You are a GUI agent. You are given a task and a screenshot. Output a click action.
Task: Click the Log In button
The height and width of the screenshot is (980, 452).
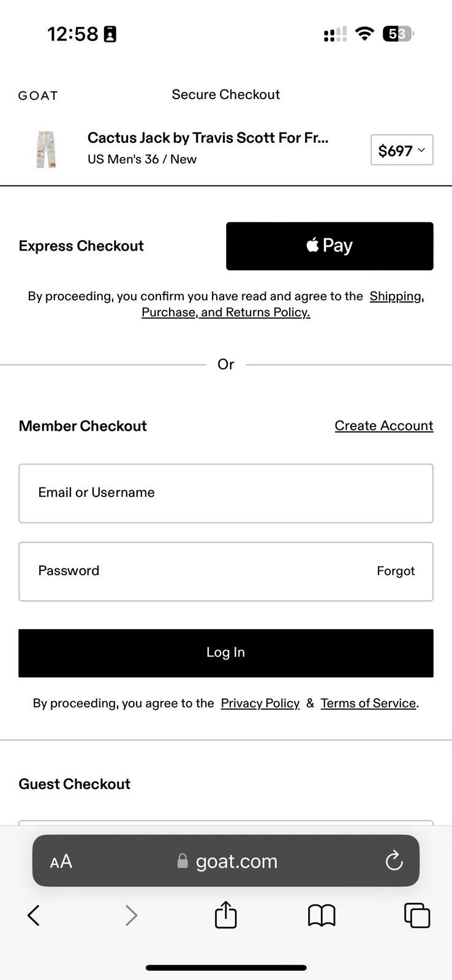[226, 653]
